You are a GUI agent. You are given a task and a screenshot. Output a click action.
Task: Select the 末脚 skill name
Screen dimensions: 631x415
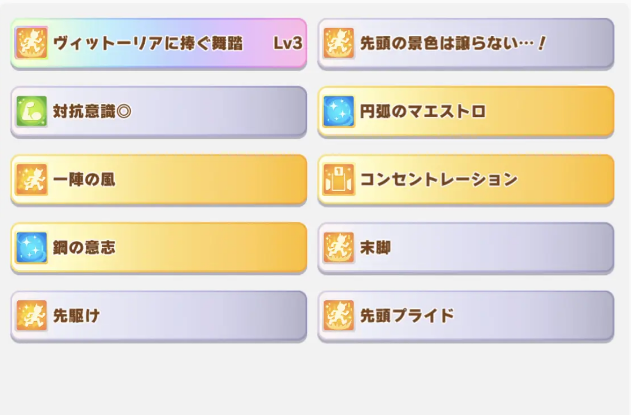(375, 248)
